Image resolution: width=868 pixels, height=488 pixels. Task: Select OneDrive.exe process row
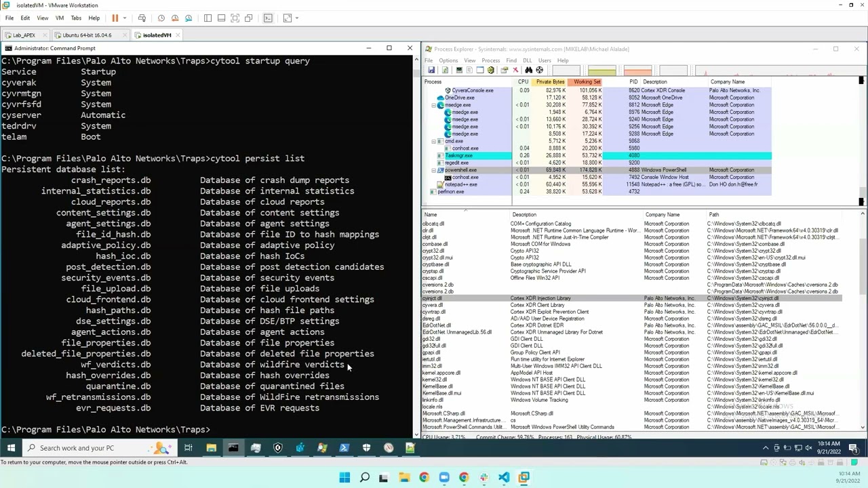597,98
